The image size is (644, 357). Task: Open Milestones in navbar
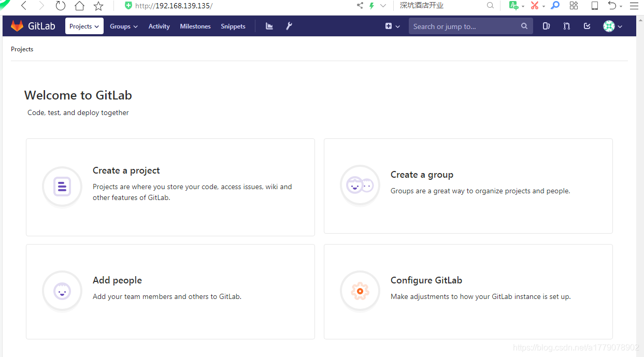[x=195, y=26]
